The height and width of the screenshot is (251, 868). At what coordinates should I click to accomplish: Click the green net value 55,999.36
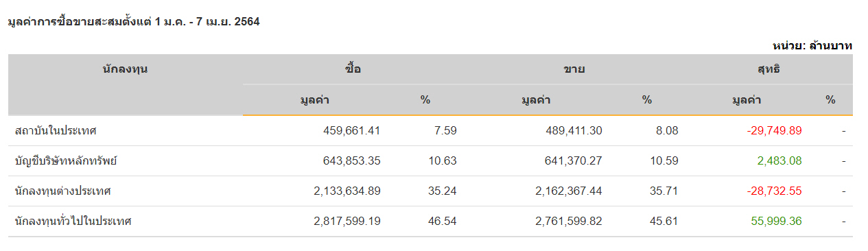pyautogui.click(x=777, y=221)
